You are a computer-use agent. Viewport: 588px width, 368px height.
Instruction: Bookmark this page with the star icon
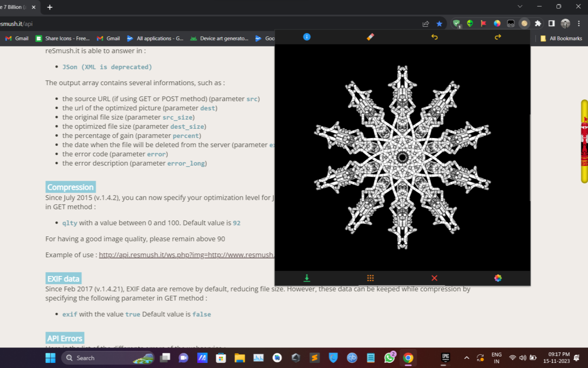tap(439, 23)
